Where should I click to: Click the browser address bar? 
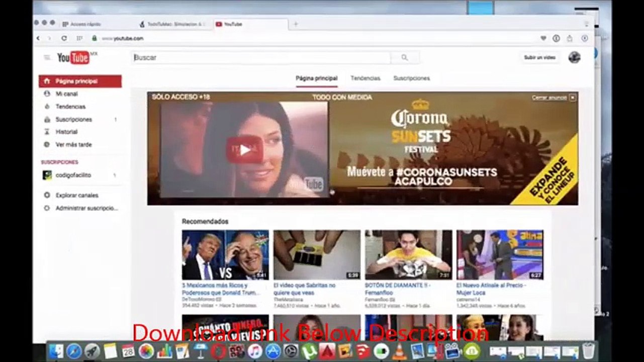point(317,38)
